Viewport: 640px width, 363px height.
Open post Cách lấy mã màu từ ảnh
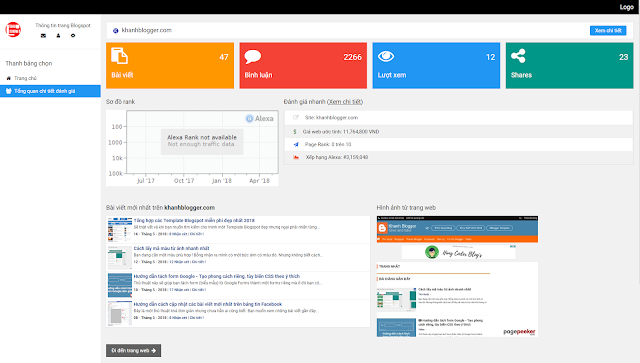[x=171, y=248]
